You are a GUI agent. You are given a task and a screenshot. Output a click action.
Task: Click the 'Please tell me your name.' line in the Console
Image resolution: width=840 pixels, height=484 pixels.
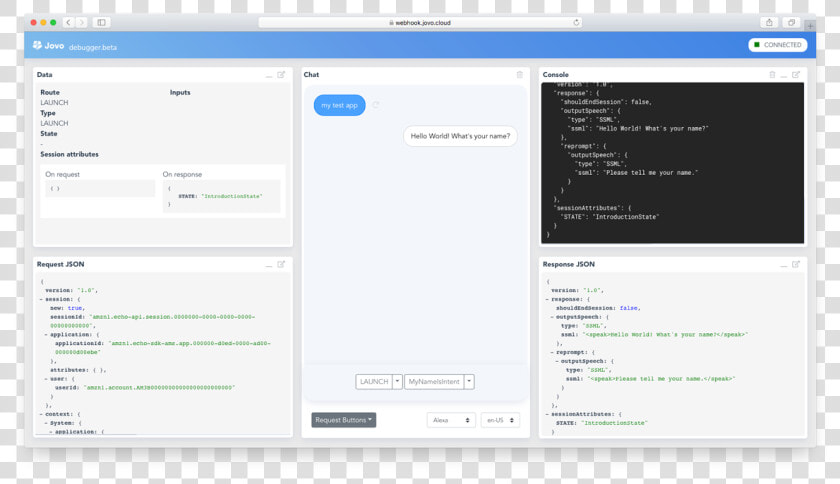[636, 173]
